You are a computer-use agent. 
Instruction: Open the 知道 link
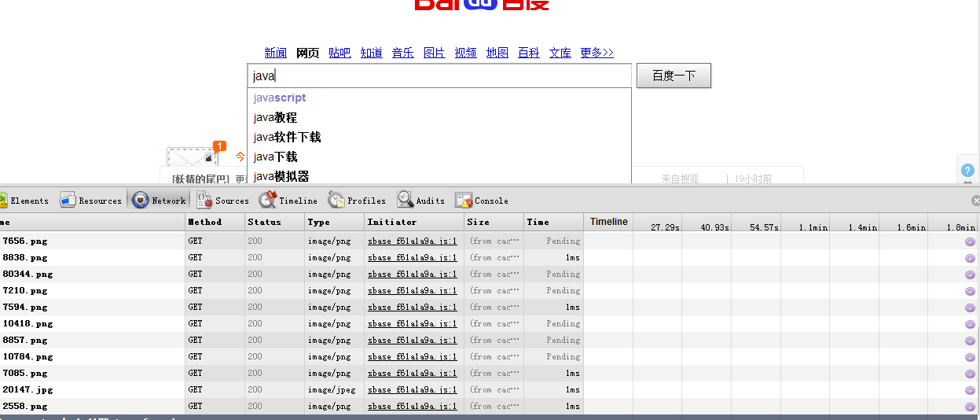click(x=372, y=53)
